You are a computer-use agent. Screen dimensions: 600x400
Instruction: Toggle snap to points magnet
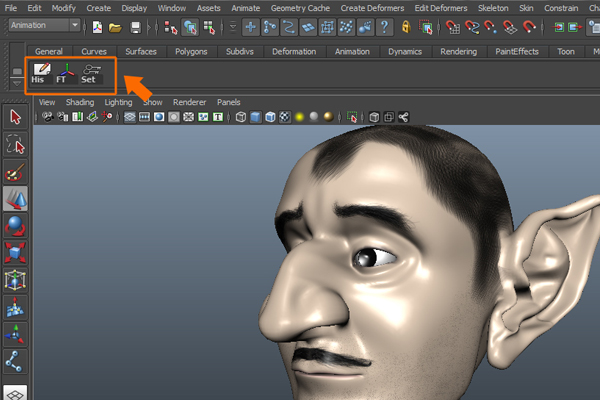pyautogui.click(x=491, y=27)
